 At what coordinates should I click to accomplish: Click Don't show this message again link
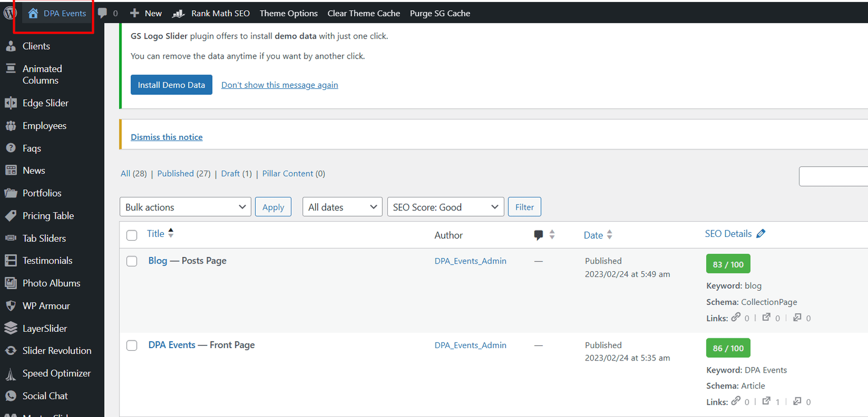(x=279, y=85)
